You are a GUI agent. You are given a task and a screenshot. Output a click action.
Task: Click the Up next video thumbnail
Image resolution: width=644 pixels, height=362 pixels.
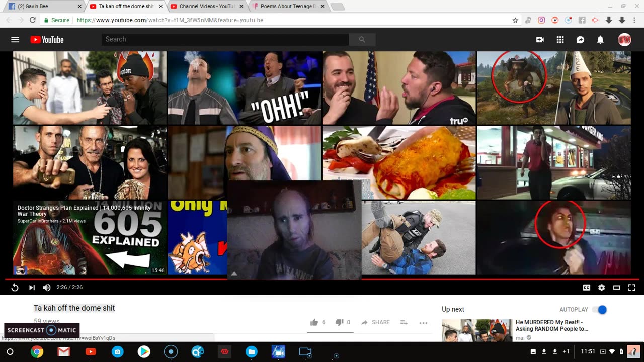(477, 330)
